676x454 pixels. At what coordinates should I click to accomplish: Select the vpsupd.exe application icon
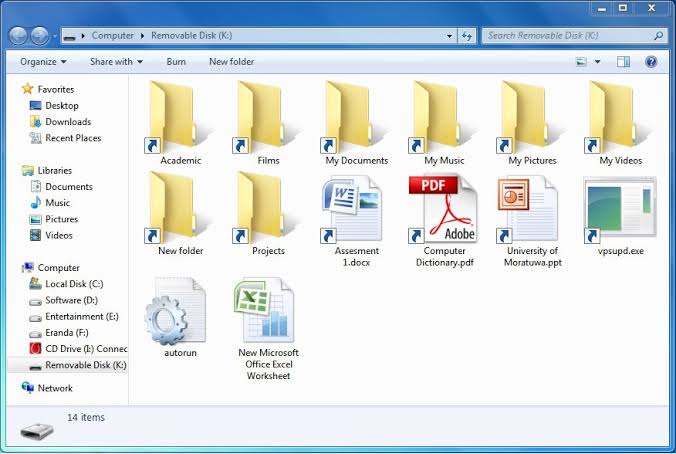619,208
